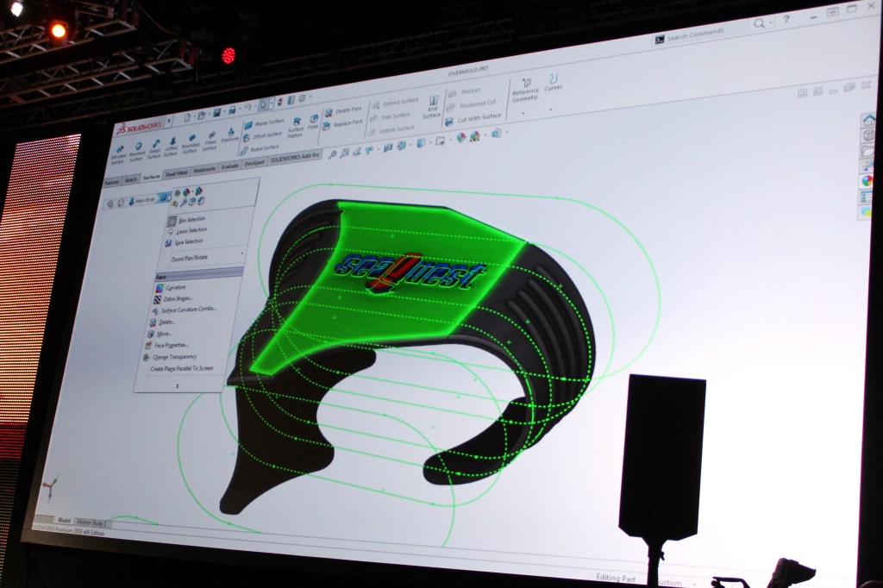Expand the context menu's bottom chevron

pos(178,386)
